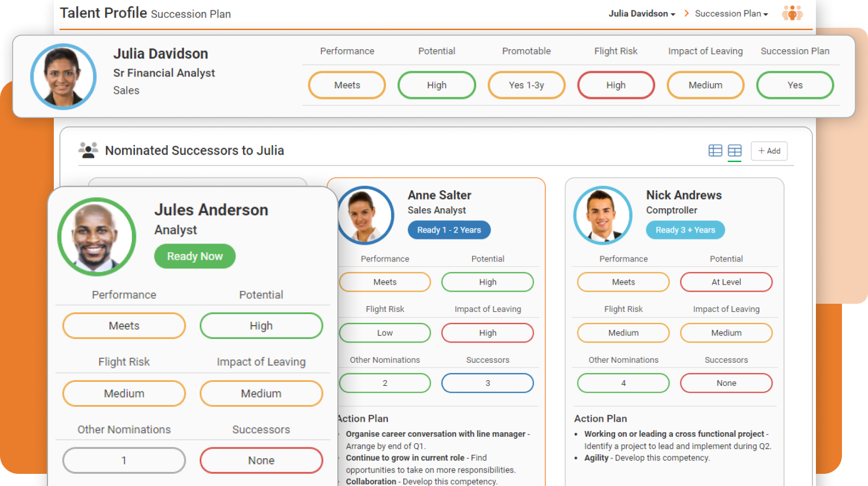Image resolution: width=868 pixels, height=486 pixels.
Task: Click Julia's Flight Risk High pill
Action: click(616, 85)
